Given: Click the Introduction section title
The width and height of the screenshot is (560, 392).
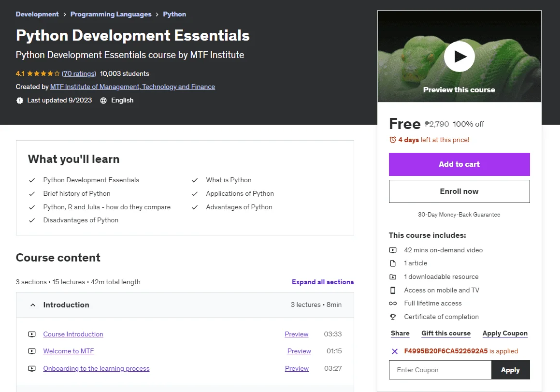Looking at the screenshot, I should [66, 305].
